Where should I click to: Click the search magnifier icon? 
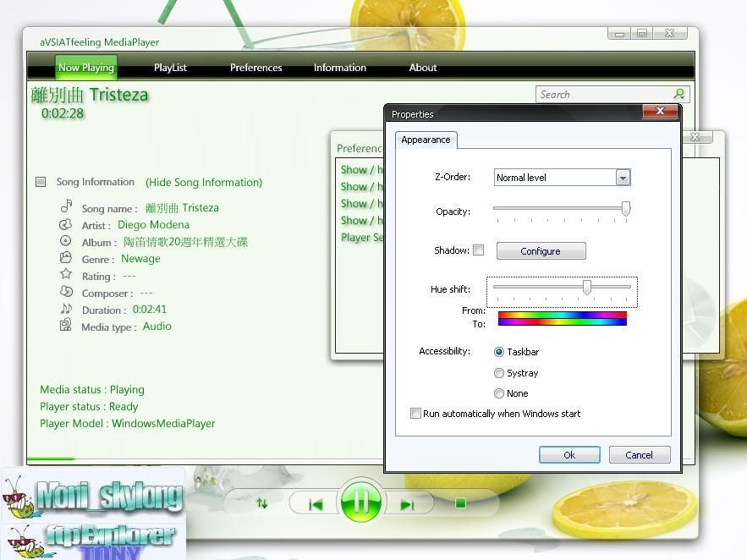[678, 95]
